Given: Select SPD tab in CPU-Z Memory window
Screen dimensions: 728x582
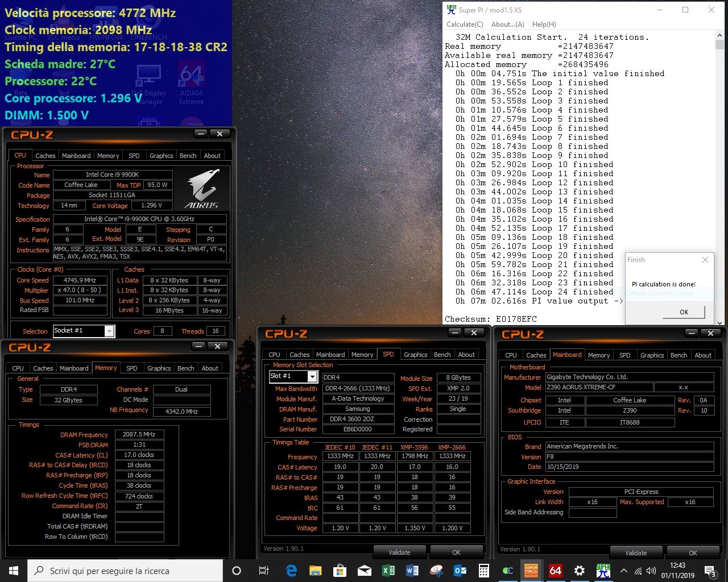Looking at the screenshot, I should click(132, 368).
